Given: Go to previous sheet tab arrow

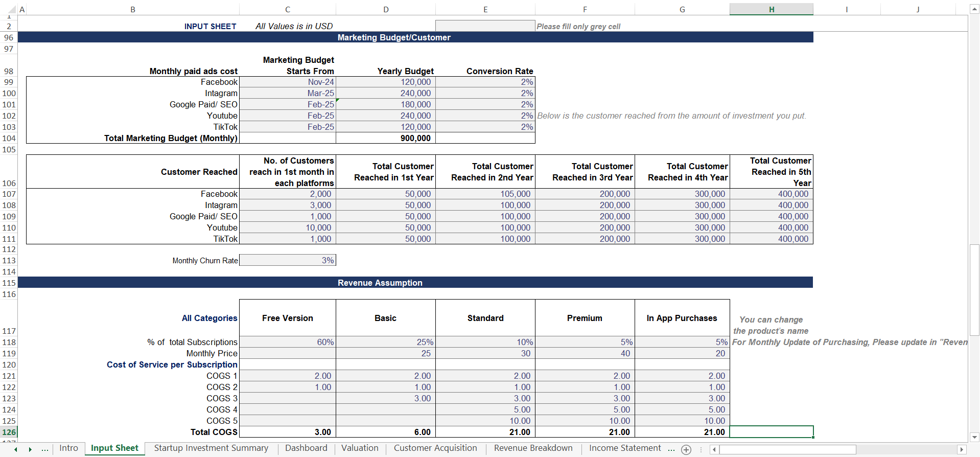Looking at the screenshot, I should tap(16, 449).
